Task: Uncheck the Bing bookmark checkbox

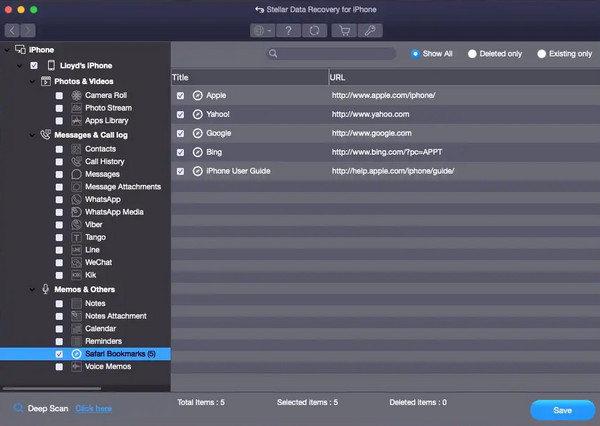Action: tap(180, 152)
